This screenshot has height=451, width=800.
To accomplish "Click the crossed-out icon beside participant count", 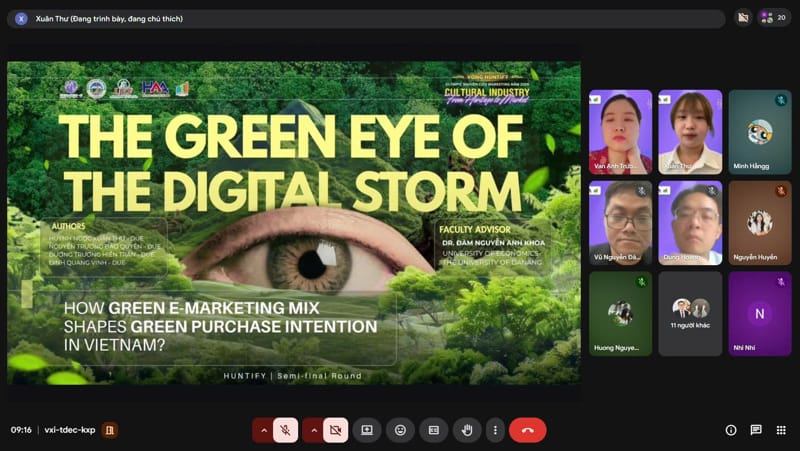I will (742, 18).
